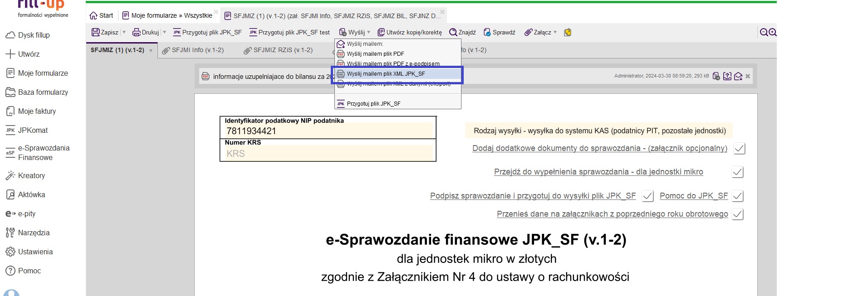Select Wyślij mailem plik PDF menu item
This screenshot has width=868, height=296.
click(398, 53)
